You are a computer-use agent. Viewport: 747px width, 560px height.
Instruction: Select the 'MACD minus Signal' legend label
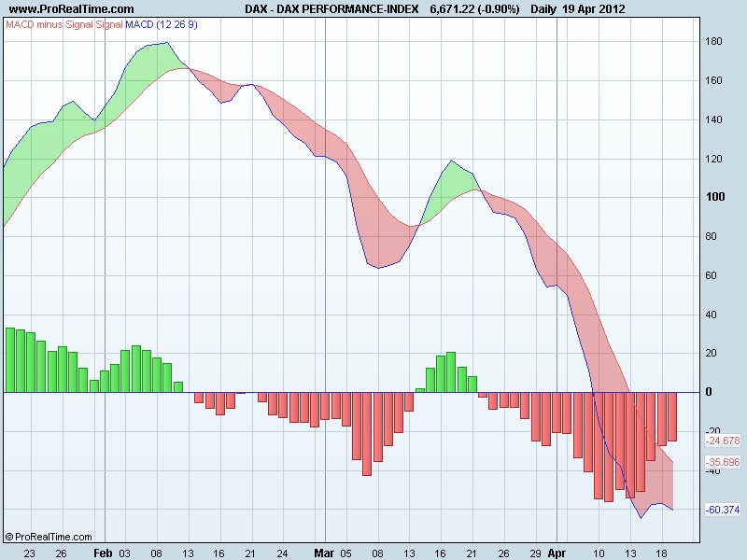tap(49, 24)
